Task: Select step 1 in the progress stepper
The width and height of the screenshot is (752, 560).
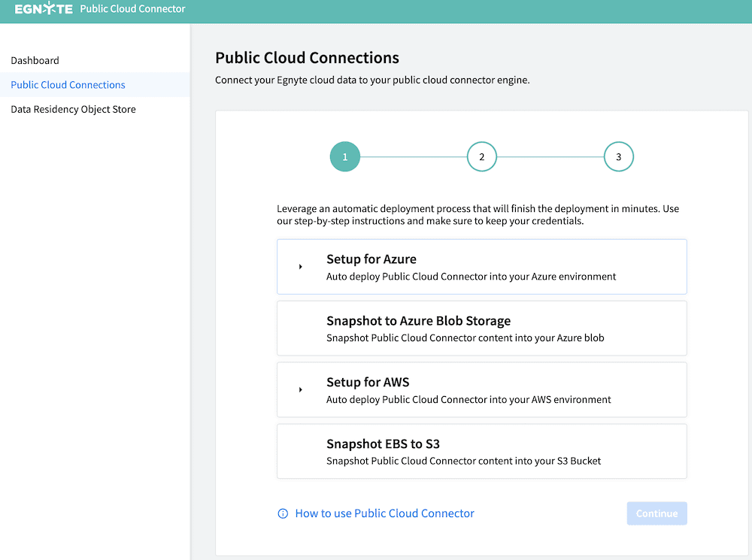Action: pyautogui.click(x=344, y=156)
